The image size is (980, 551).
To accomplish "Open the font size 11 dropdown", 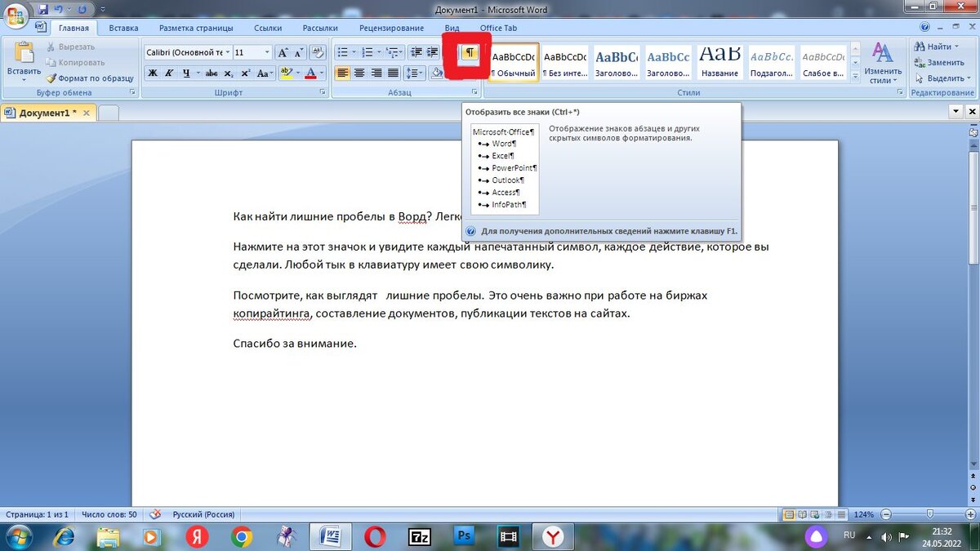I will click(x=267, y=52).
